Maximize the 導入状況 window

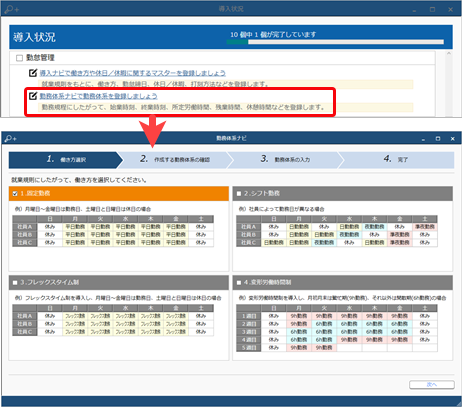(x=432, y=9)
